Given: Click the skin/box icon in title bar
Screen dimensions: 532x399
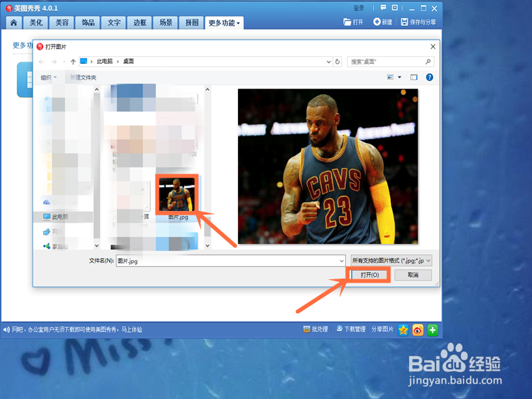Looking at the screenshot, I should (x=394, y=7).
